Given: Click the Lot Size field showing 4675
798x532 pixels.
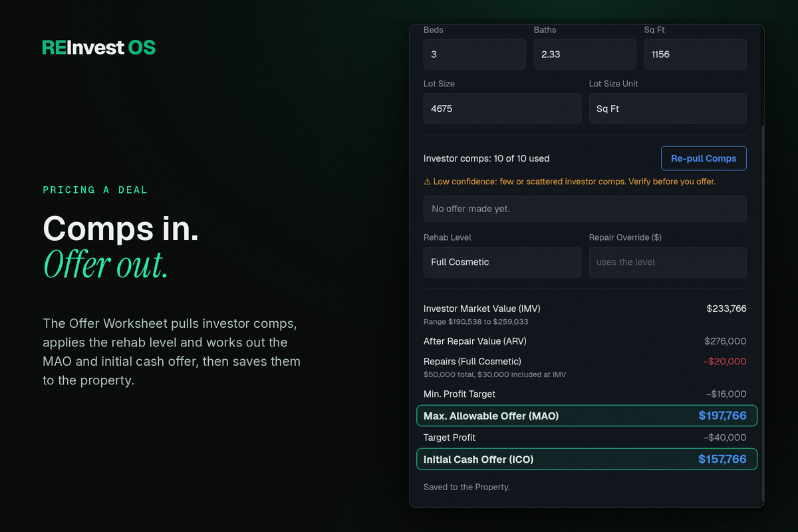Looking at the screenshot, I should [502, 108].
